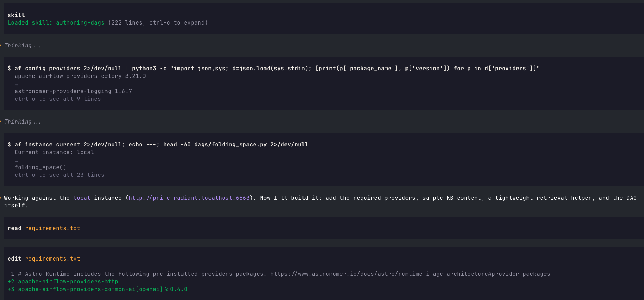Click the added 'apache-airflow-providers-common-ai[openai]' line
The image size is (644, 300).
click(103, 289)
